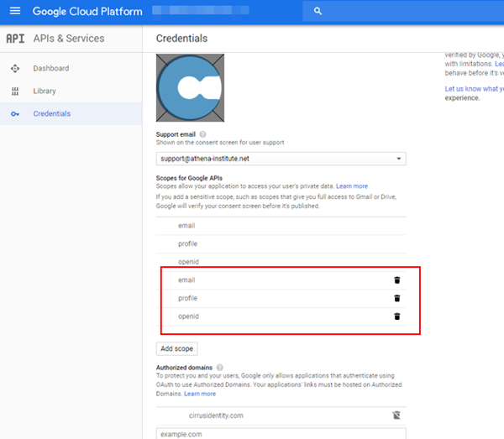Click the example.com domain input field
This screenshot has width=504, height=439.
pyautogui.click(x=281, y=433)
